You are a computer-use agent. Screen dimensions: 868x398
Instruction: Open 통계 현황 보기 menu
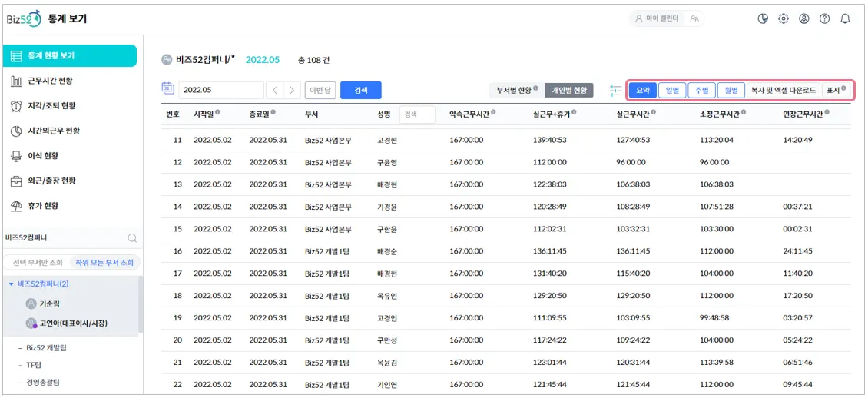(x=69, y=56)
